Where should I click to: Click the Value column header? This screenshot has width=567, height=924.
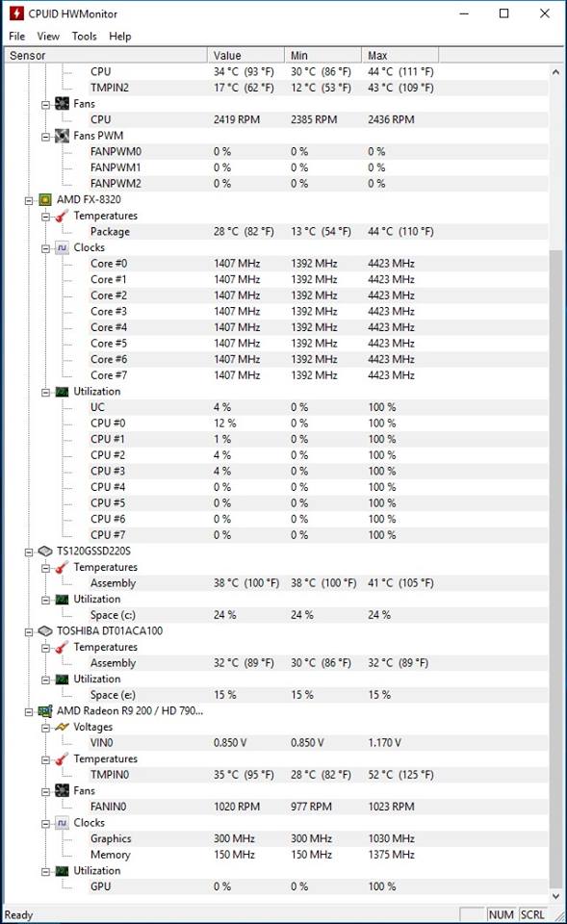click(245, 56)
